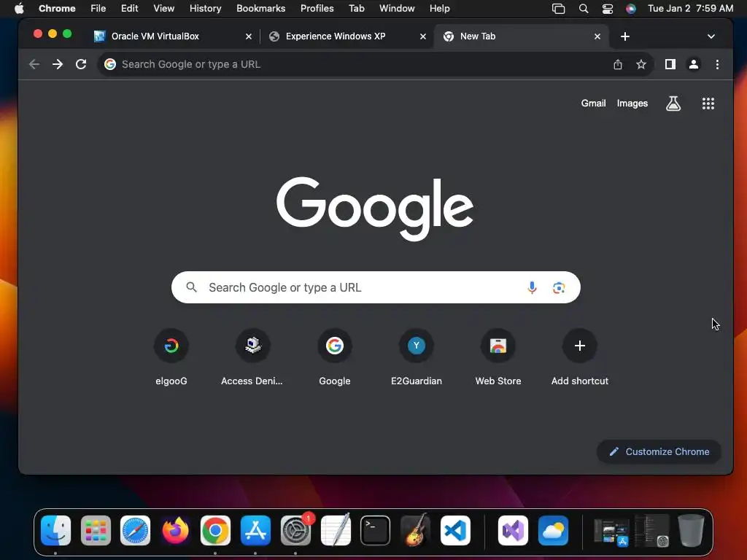Search by image with Google Lens

tap(559, 287)
